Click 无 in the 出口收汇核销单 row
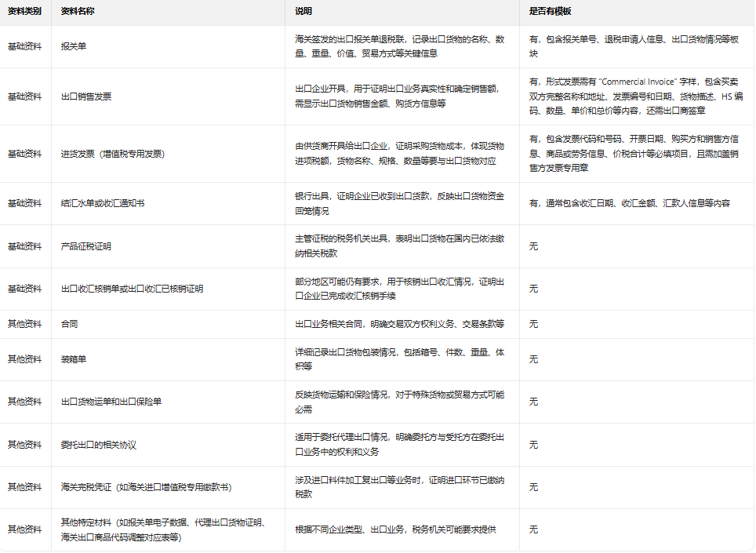This screenshot has width=756, height=553. (533, 289)
